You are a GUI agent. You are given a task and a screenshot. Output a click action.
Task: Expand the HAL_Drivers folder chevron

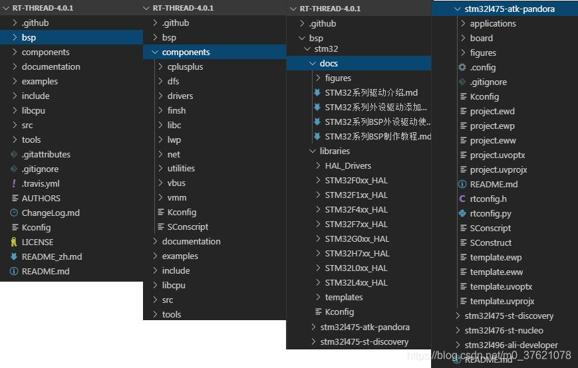(x=318, y=166)
